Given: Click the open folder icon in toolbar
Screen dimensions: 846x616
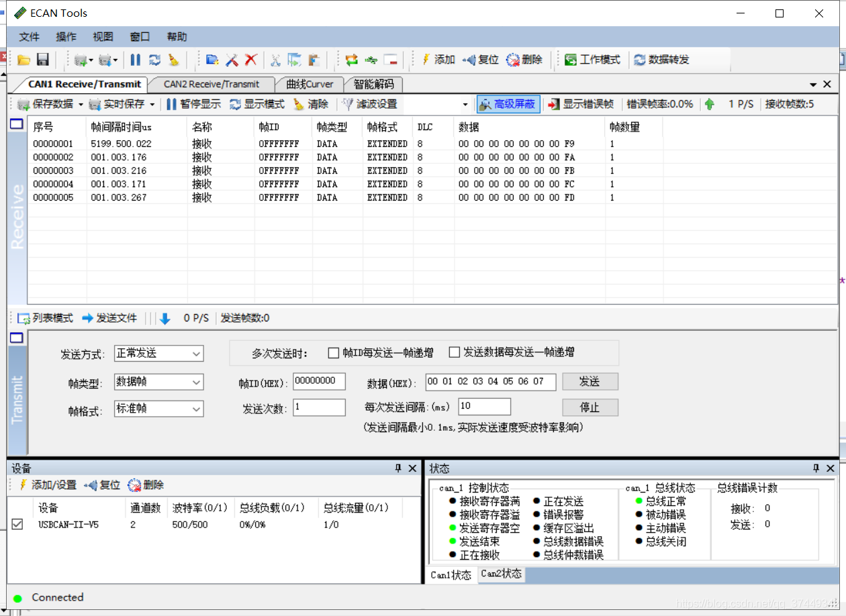Looking at the screenshot, I should coord(24,60).
